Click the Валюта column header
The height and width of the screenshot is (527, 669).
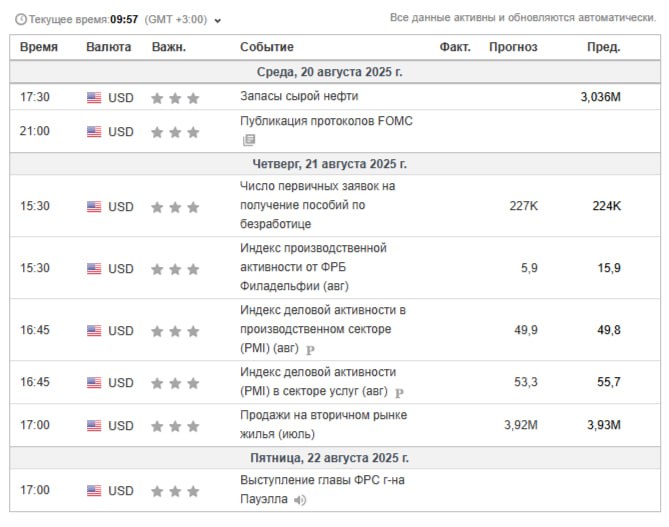coord(108,47)
